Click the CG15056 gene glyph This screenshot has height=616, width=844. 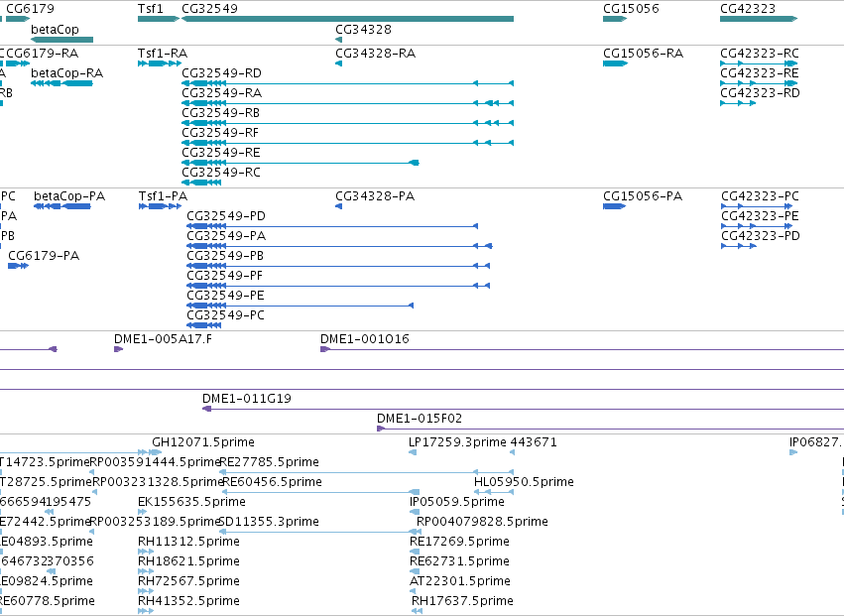pos(615,19)
